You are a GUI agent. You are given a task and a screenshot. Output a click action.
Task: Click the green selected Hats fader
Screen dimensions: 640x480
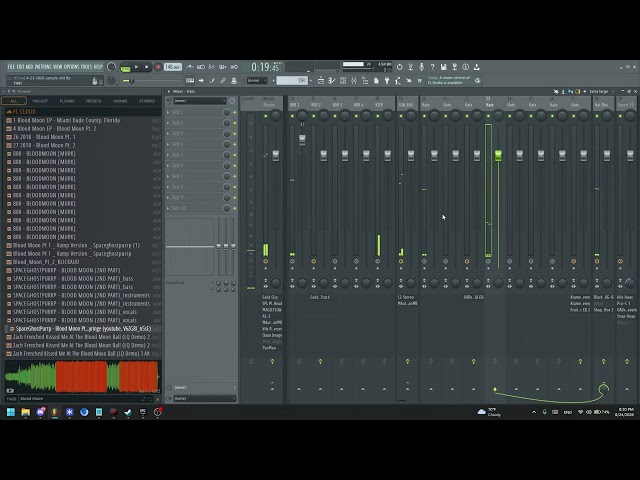[x=498, y=156]
